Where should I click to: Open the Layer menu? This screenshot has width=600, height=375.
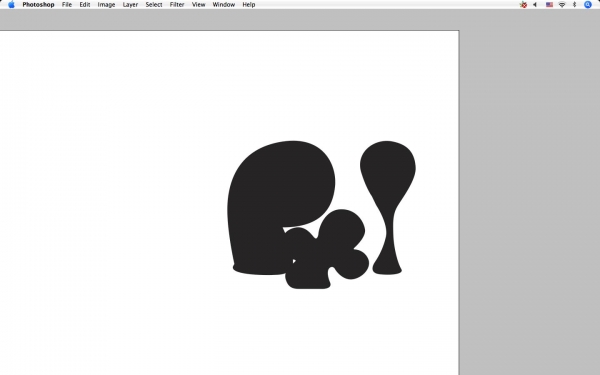point(130,5)
